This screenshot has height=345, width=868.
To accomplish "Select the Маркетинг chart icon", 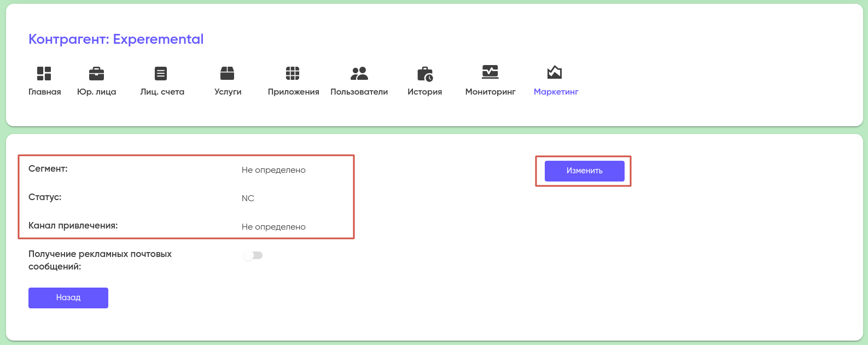I will pos(555,72).
